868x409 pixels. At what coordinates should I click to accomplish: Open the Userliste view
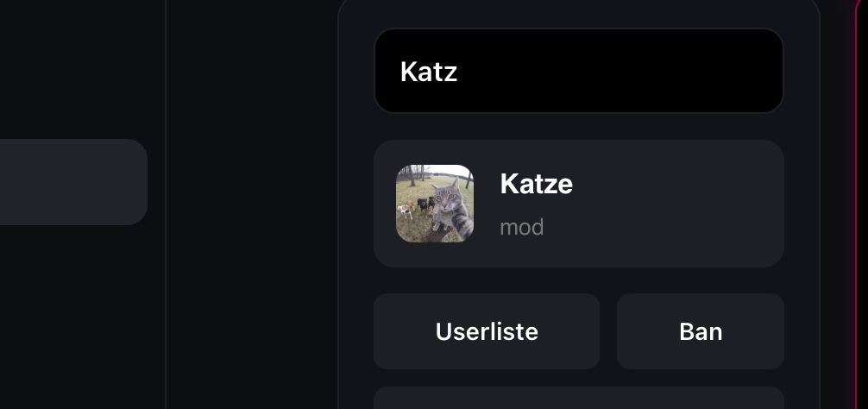pos(487,331)
